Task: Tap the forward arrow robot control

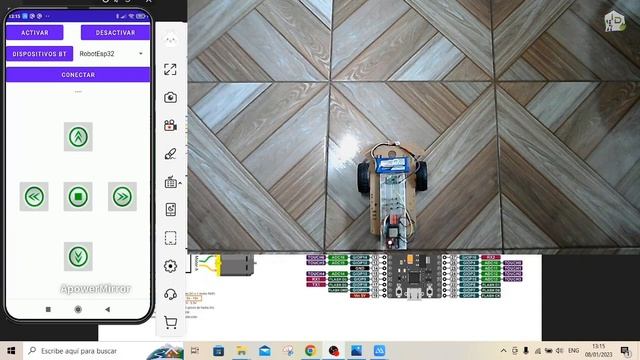Action: coord(78,137)
